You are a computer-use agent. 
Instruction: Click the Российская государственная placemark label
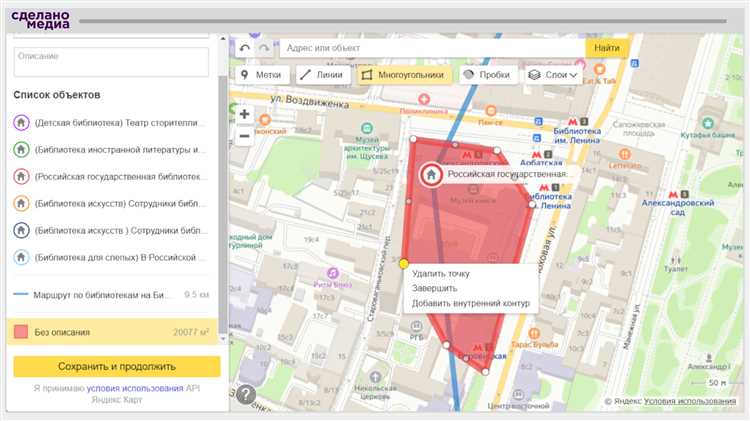tap(507, 174)
